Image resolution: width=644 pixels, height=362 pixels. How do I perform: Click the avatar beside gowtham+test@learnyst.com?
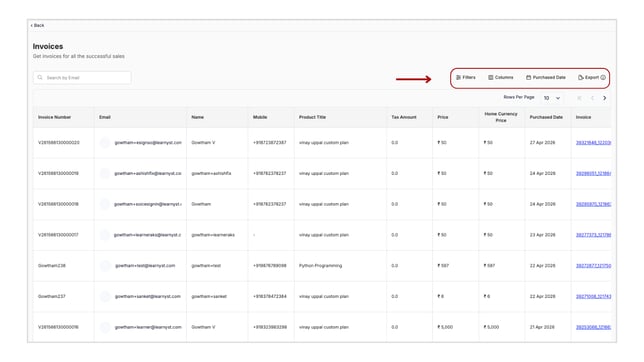click(105, 266)
